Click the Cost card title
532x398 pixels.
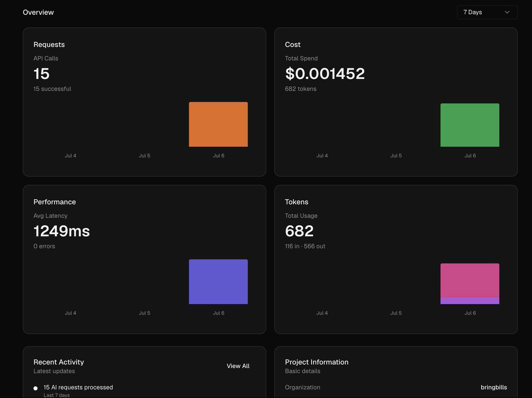293,44
